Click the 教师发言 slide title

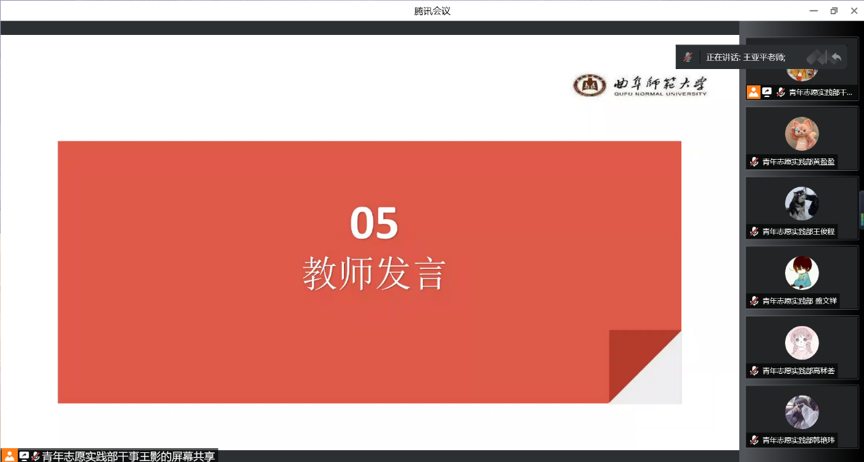pos(374,273)
